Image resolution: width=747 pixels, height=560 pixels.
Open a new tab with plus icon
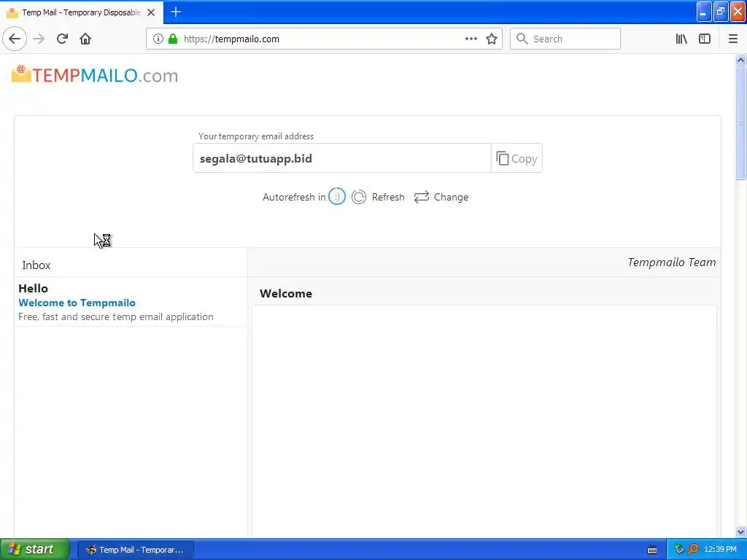coord(176,12)
